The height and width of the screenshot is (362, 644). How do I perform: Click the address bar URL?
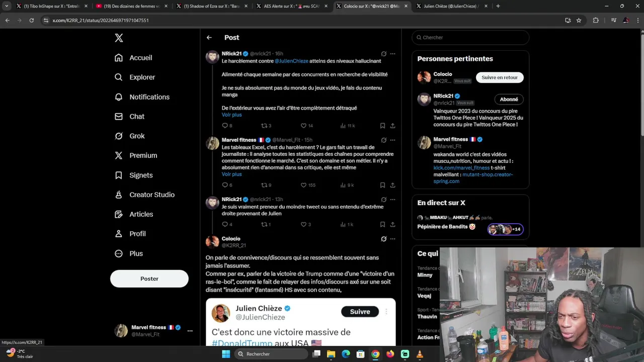101,20
